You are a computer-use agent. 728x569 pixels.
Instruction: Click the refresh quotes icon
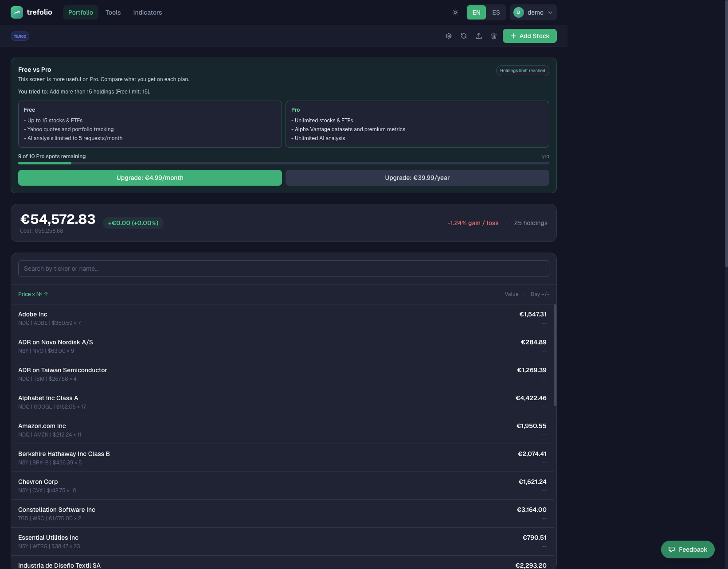pos(464,36)
